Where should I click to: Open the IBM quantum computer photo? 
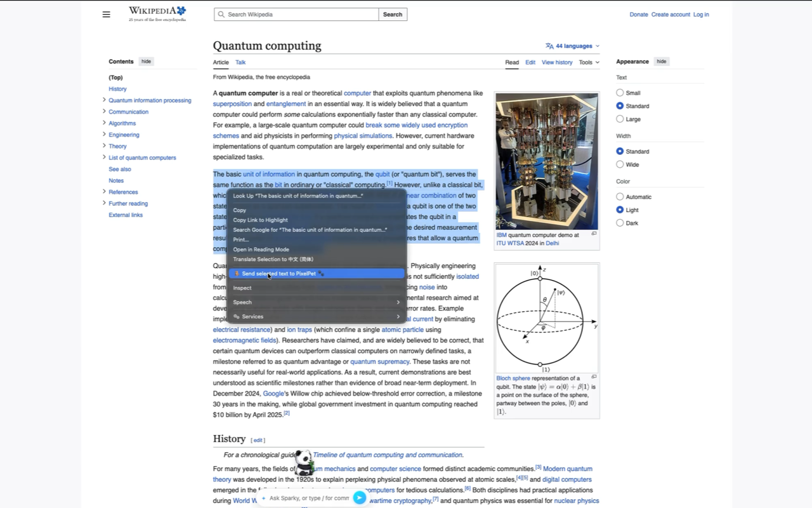(x=547, y=161)
